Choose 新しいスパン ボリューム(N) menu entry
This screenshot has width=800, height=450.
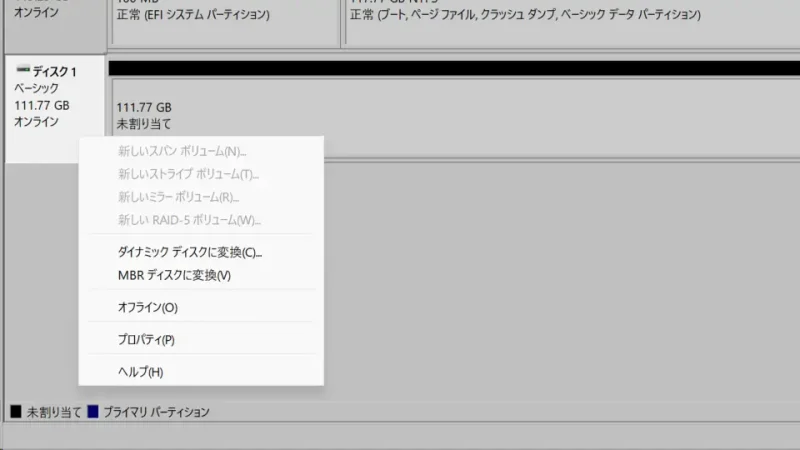coord(201,151)
